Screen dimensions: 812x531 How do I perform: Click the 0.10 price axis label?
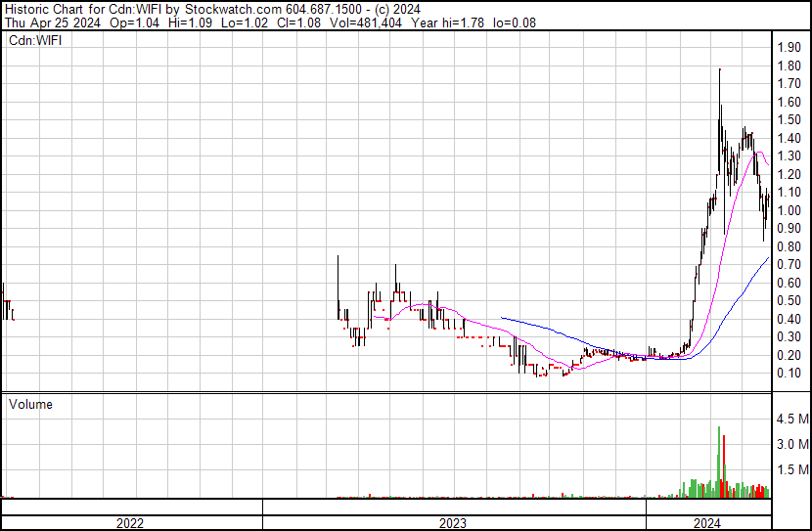[789, 374]
